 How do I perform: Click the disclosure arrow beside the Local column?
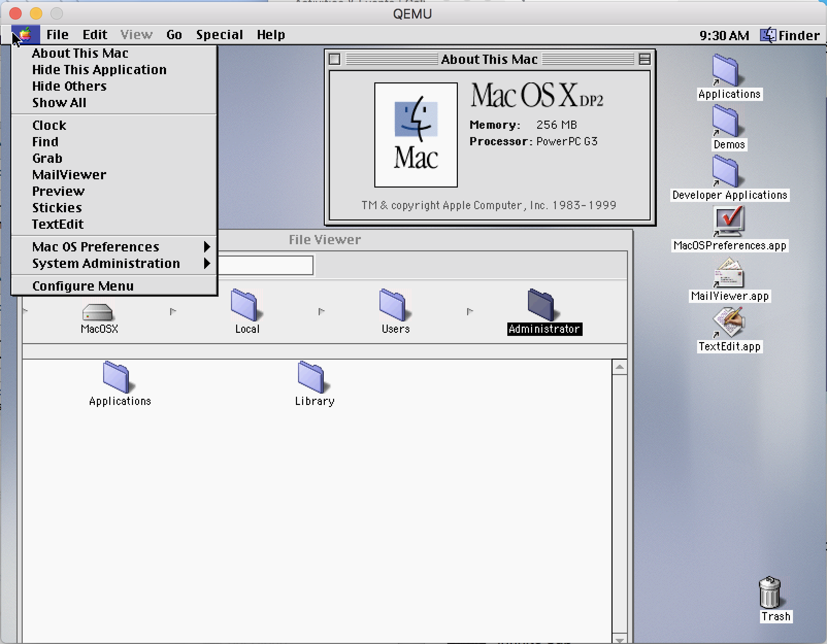click(x=322, y=311)
